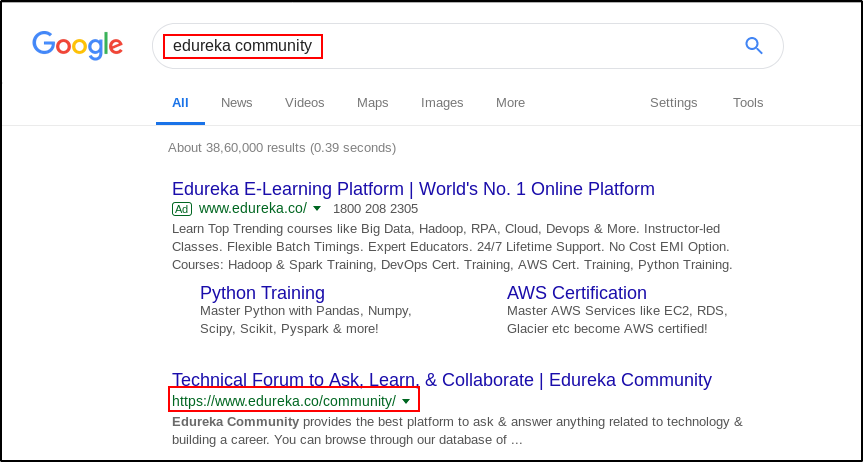Open Edureka E-Learning Platform ad title link
This screenshot has width=863, height=462.
[x=413, y=189]
